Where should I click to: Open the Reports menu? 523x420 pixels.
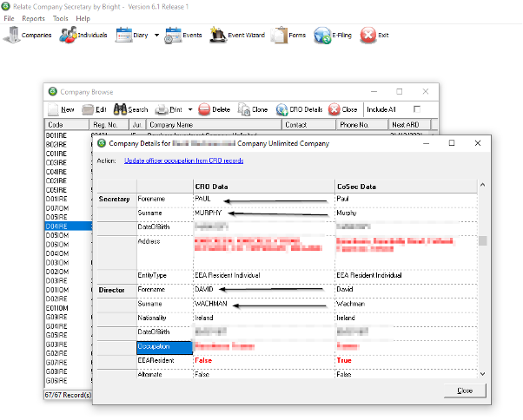[33, 18]
